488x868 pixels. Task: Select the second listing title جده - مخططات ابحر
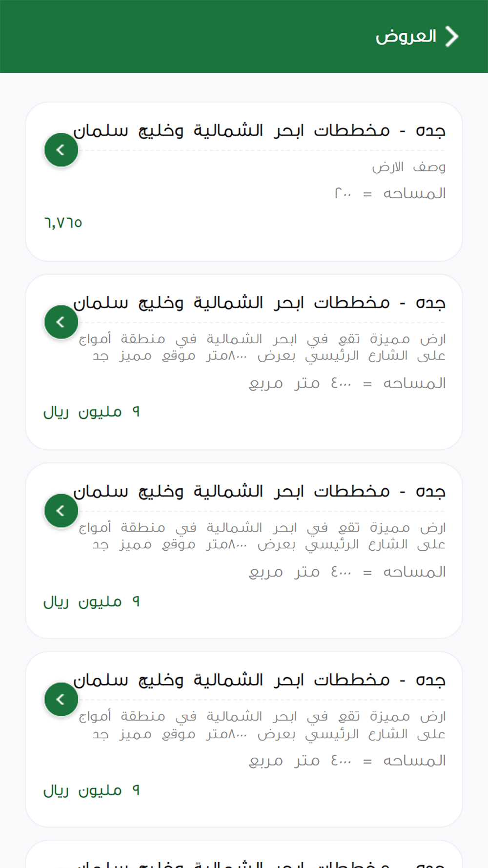[x=259, y=303]
